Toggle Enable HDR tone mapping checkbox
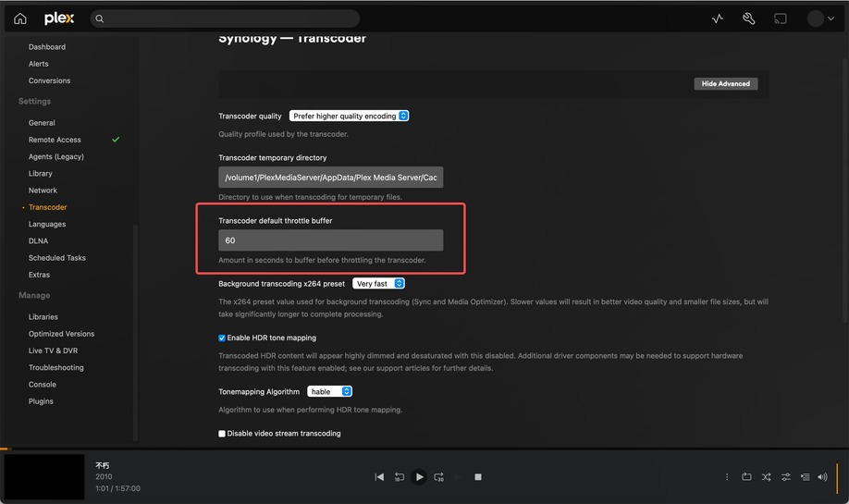The width and height of the screenshot is (849, 504). tap(222, 338)
